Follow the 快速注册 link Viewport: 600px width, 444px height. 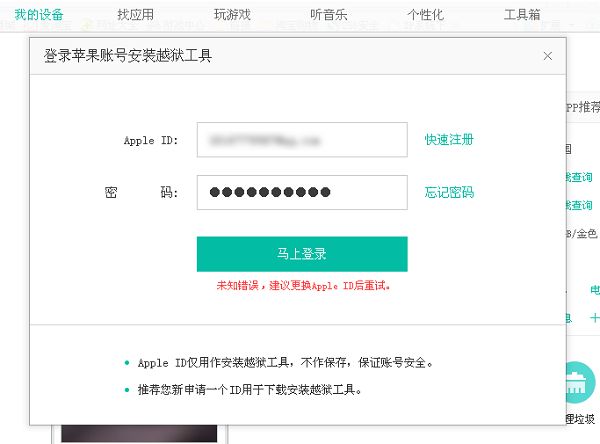[449, 139]
